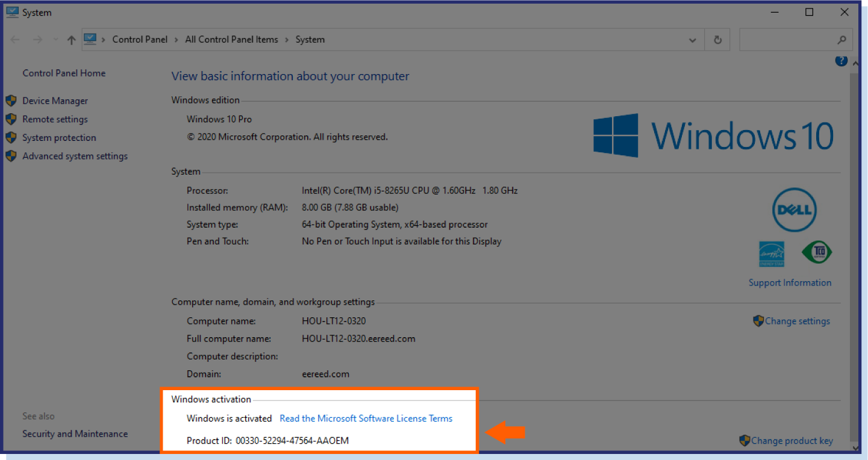The height and width of the screenshot is (460, 868).
Task: Go up one level with up arrow
Action: pyautogui.click(x=71, y=40)
